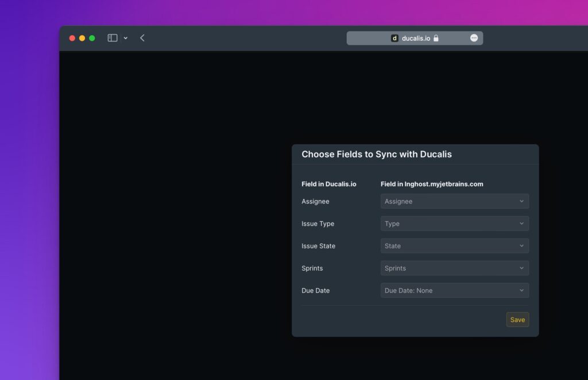Toggle the Safari sidebar icon
Viewport: 588px width, 380px height.
[113, 38]
